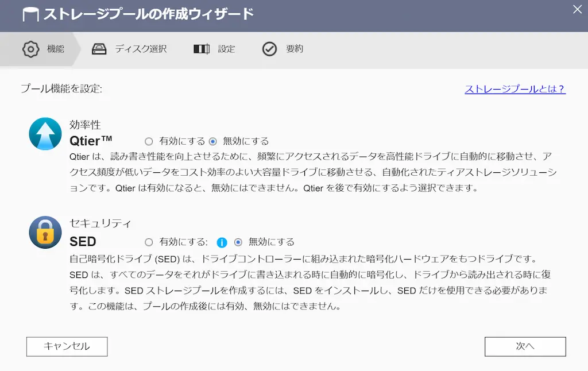
Task: Click the ストレージプールの作成ウィザード title text
Action: [149, 14]
